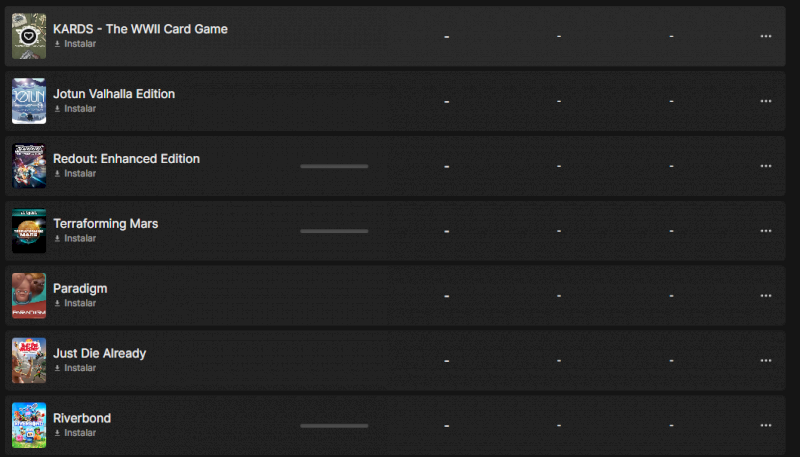Click the Terraforming Mars cover thumbnail
800x457 pixels.
point(29,231)
